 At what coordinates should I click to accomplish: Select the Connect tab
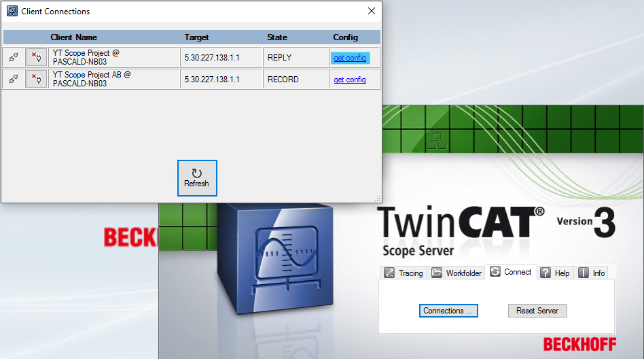click(511, 272)
